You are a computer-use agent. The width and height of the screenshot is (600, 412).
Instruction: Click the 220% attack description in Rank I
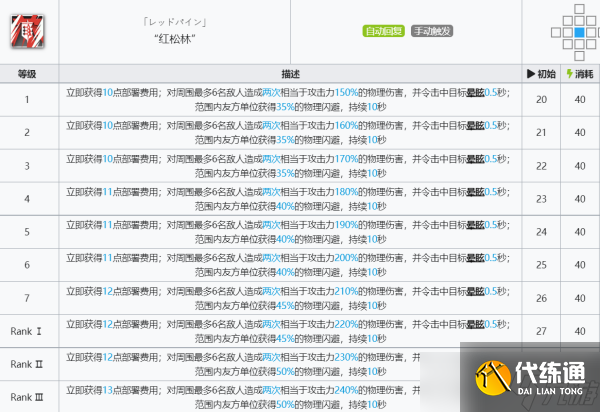click(x=288, y=331)
